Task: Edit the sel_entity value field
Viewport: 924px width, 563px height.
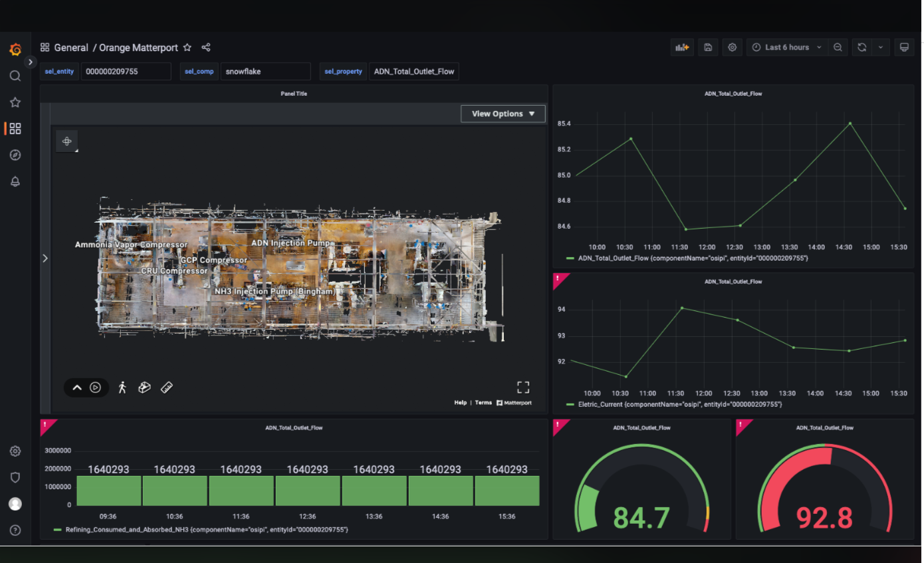Action: coord(126,71)
